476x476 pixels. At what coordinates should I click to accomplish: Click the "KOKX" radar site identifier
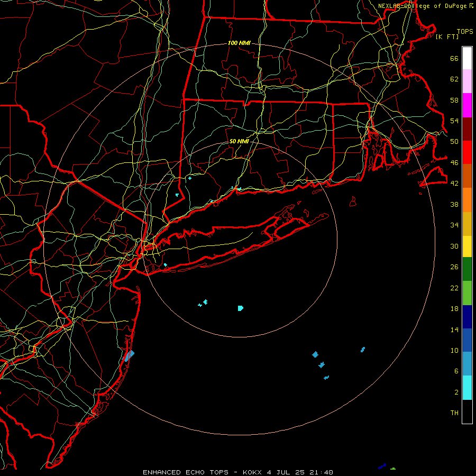(x=252, y=472)
